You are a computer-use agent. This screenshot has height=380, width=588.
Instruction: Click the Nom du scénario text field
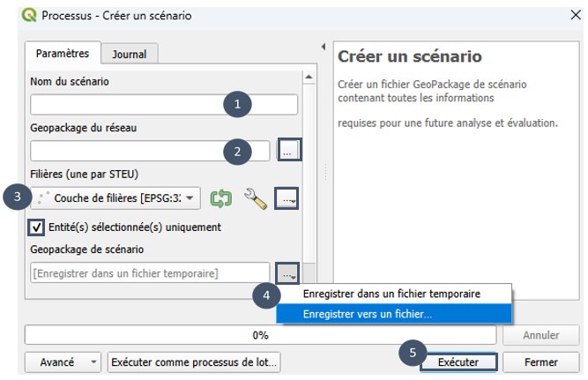tap(164, 104)
